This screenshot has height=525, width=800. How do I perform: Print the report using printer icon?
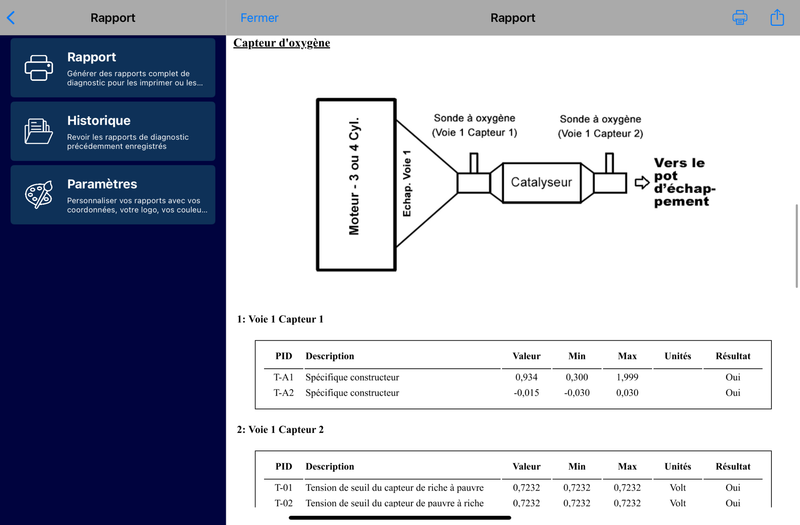tap(740, 18)
